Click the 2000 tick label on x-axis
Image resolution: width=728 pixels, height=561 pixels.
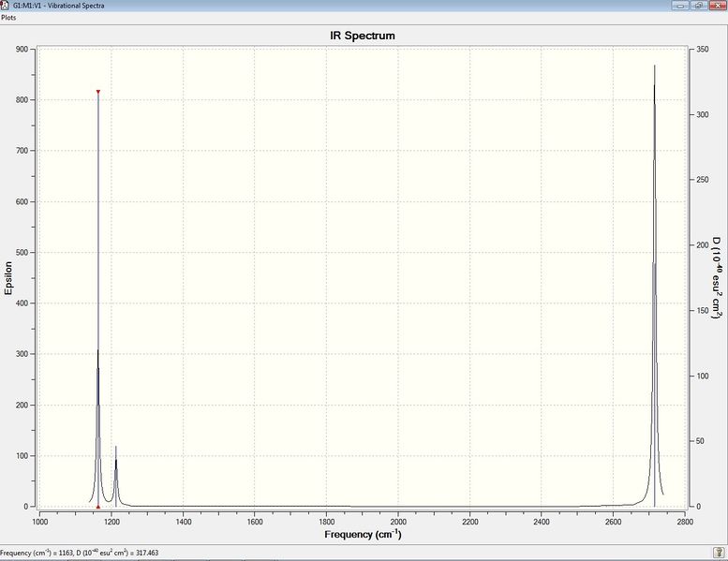[398, 522]
